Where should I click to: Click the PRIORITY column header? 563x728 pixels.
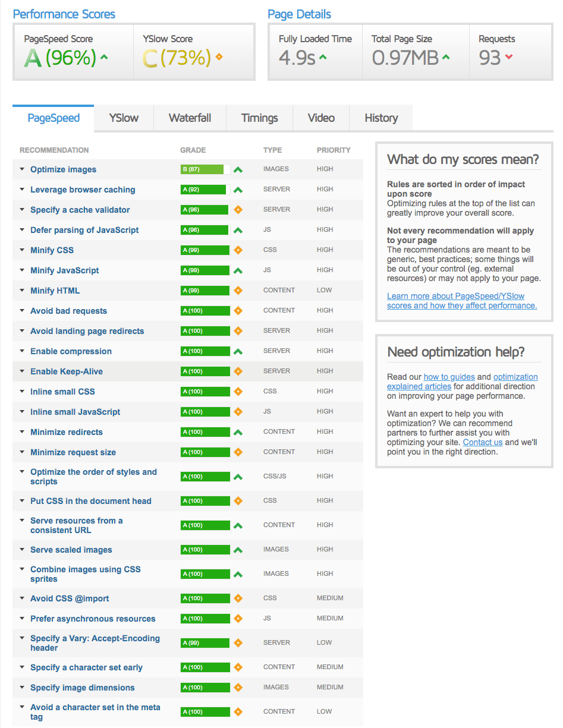(334, 150)
